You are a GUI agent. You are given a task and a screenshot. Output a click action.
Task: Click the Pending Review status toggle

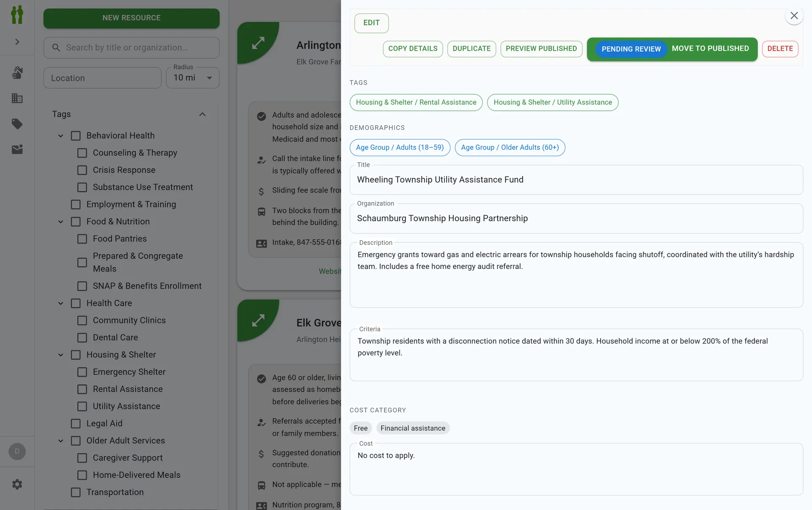click(631, 49)
